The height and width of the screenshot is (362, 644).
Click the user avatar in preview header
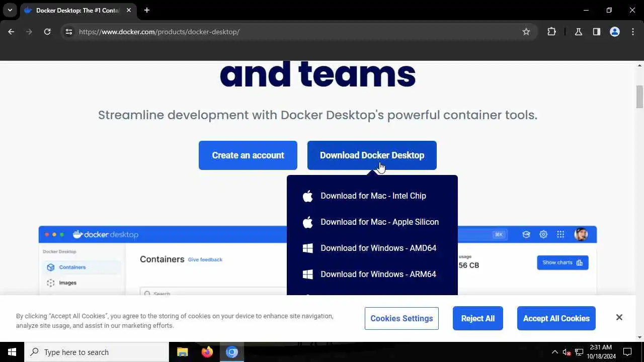point(581,234)
